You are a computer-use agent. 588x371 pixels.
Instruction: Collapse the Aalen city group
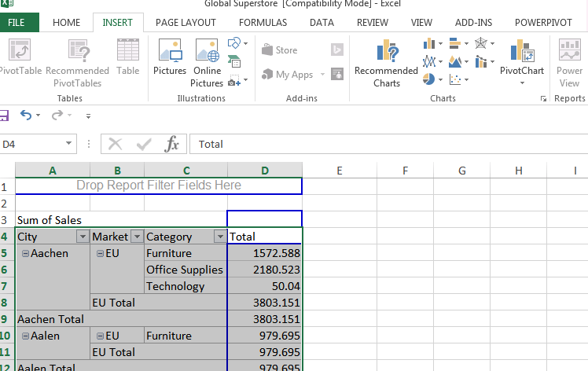pos(25,336)
